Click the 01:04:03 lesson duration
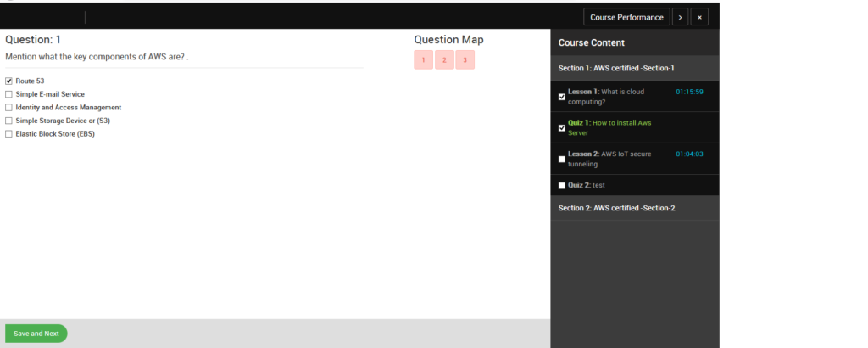Screen dimensions: 868x348 [x=689, y=154]
